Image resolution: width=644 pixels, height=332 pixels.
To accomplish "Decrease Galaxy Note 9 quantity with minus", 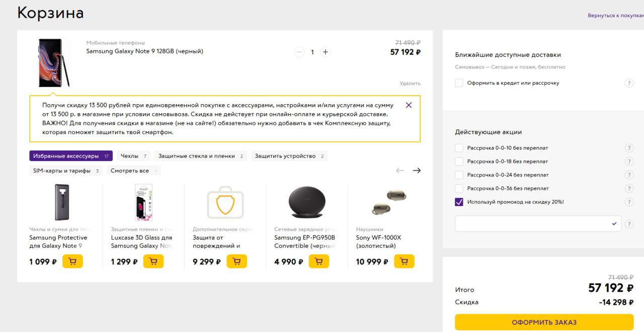I will (x=299, y=52).
